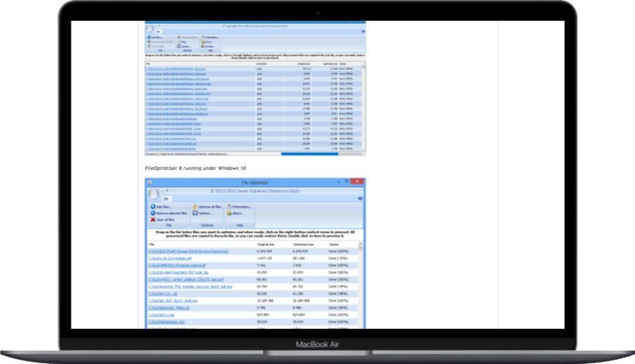Click File column header in lower window

click(152, 244)
